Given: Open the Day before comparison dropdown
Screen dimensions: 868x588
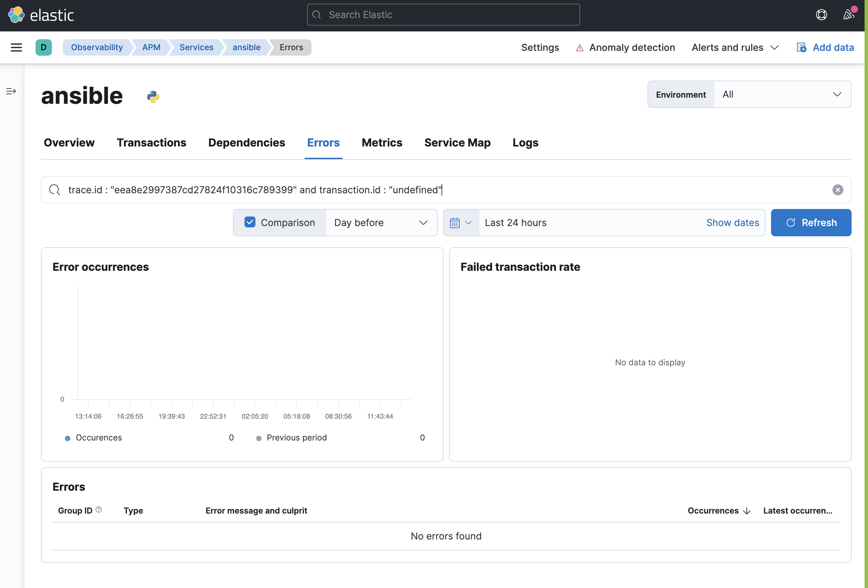Looking at the screenshot, I should click(x=381, y=223).
